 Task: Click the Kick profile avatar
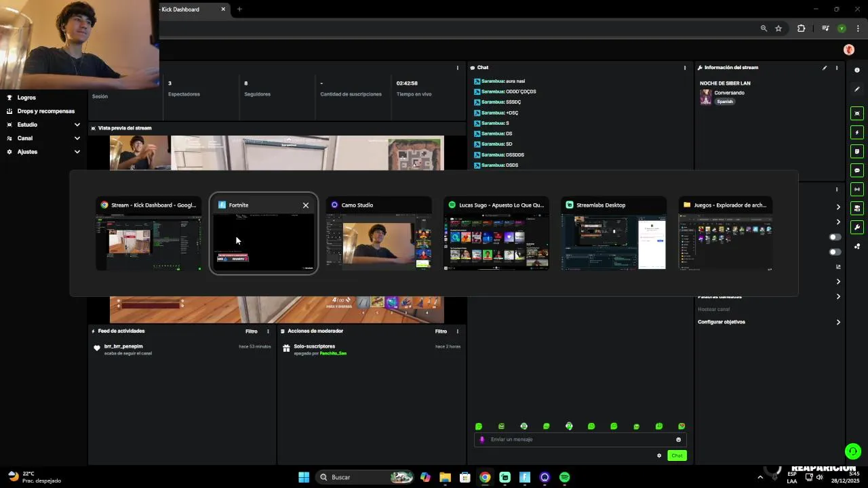[x=849, y=50]
